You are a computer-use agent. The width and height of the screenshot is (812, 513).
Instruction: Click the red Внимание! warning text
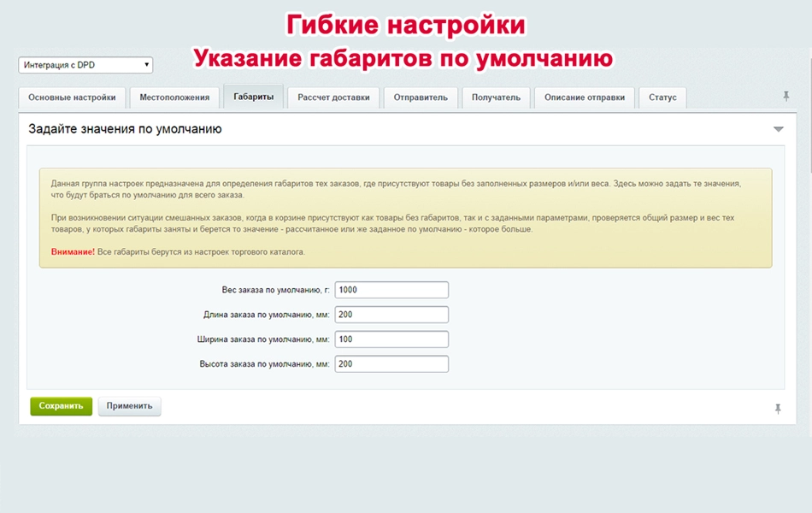click(73, 252)
